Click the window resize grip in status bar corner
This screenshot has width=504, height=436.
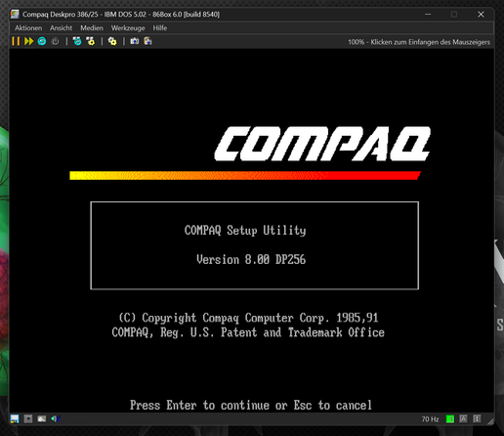(x=490, y=421)
